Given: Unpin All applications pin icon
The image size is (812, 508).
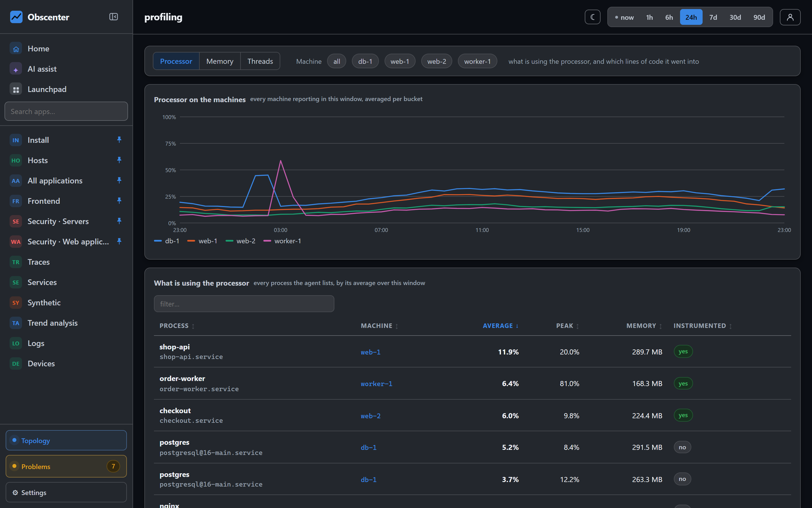Looking at the screenshot, I should coord(119,180).
